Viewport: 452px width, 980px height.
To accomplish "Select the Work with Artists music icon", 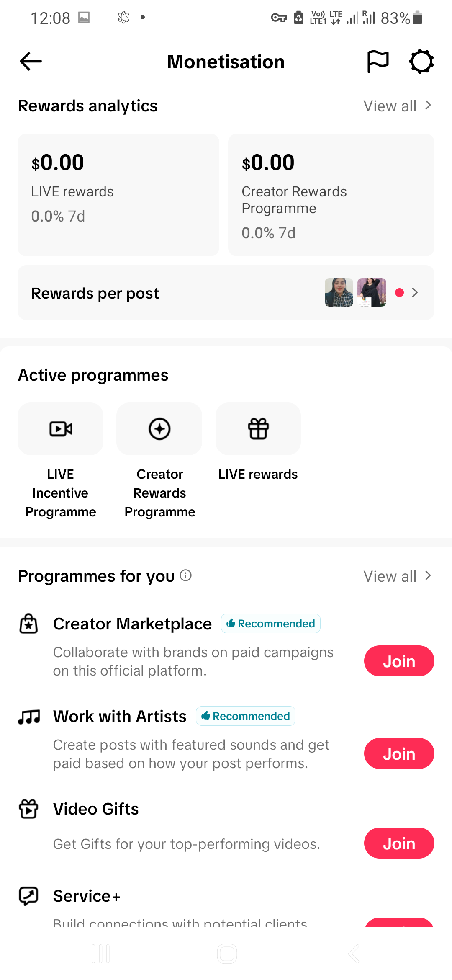I will coord(29,717).
